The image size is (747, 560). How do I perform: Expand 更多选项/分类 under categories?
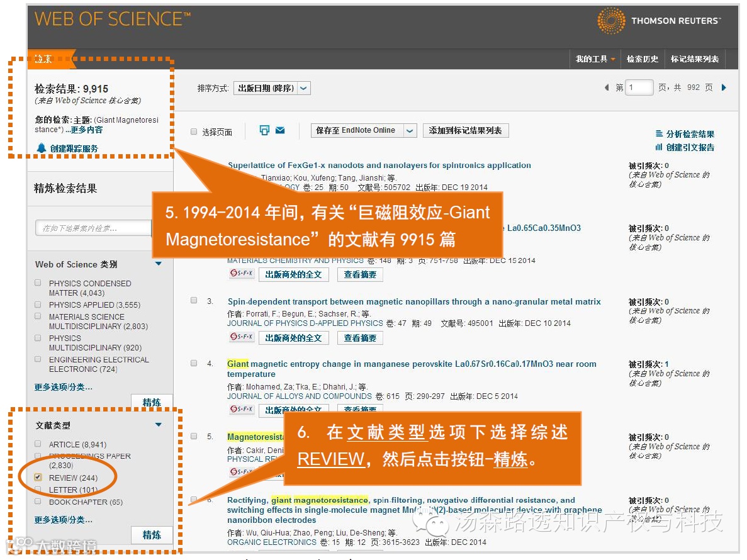(x=64, y=387)
